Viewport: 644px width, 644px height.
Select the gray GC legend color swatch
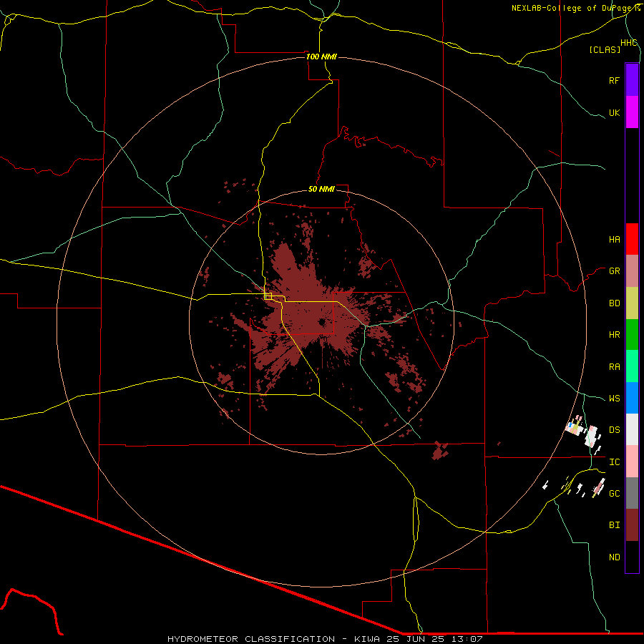(x=632, y=493)
